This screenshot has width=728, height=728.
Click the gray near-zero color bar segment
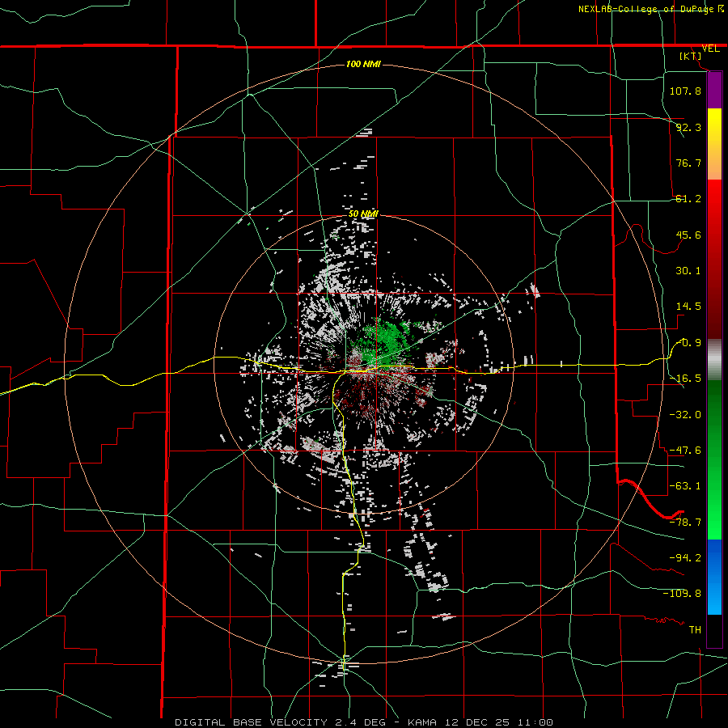point(714,360)
